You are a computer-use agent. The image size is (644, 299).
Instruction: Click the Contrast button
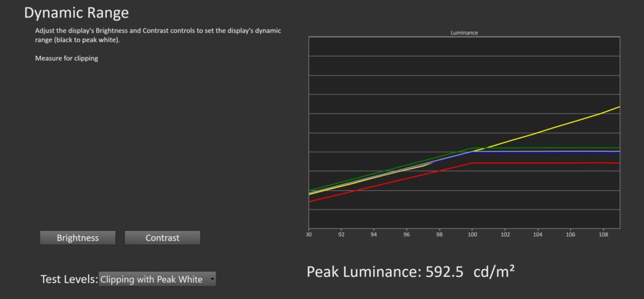point(162,237)
